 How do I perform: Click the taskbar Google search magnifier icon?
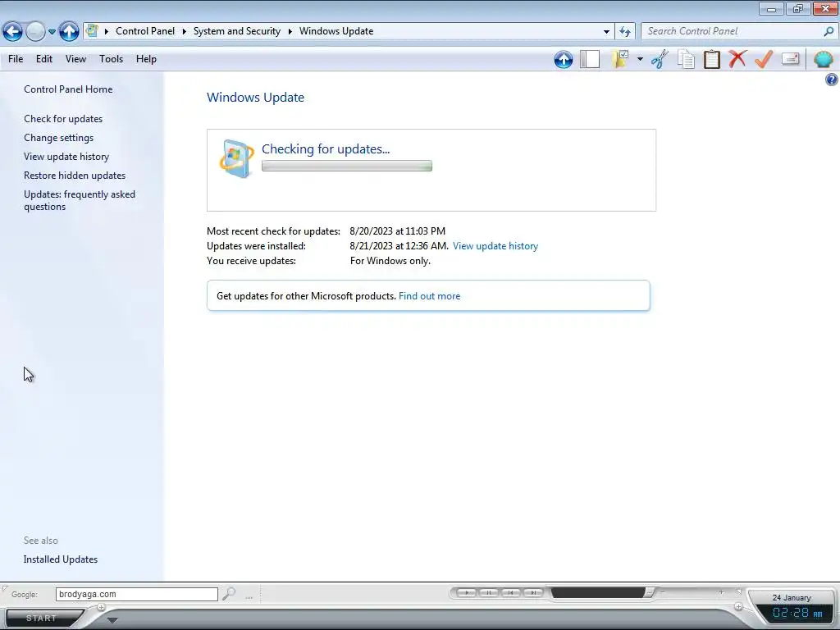click(229, 594)
